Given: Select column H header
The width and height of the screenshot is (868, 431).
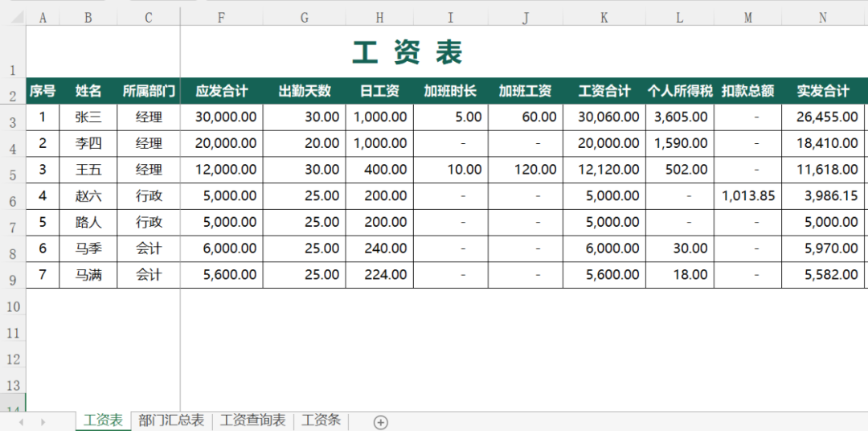Looking at the screenshot, I should pos(379,18).
